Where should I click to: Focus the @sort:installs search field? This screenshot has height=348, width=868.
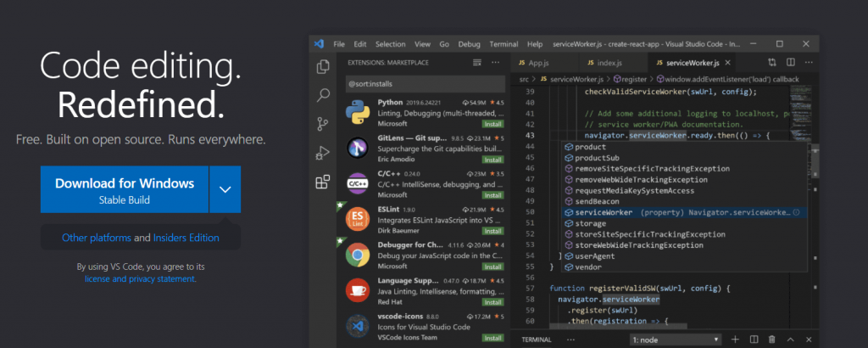pyautogui.click(x=426, y=84)
